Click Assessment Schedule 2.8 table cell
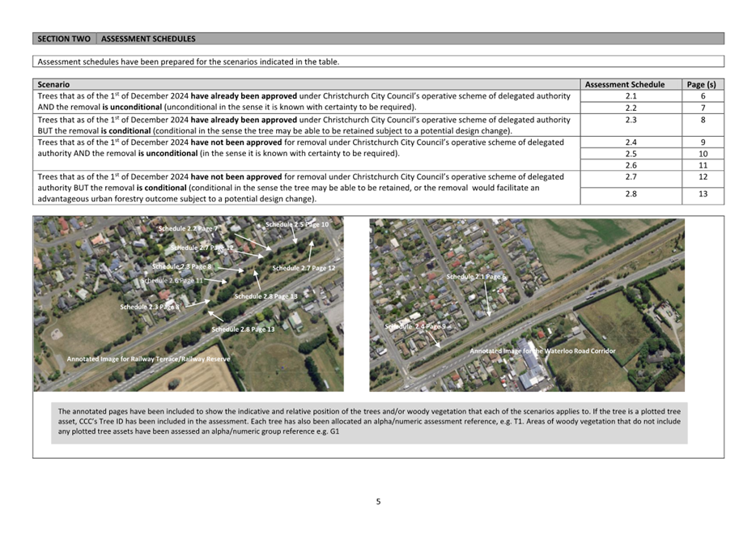The image size is (756, 535). coord(631,193)
